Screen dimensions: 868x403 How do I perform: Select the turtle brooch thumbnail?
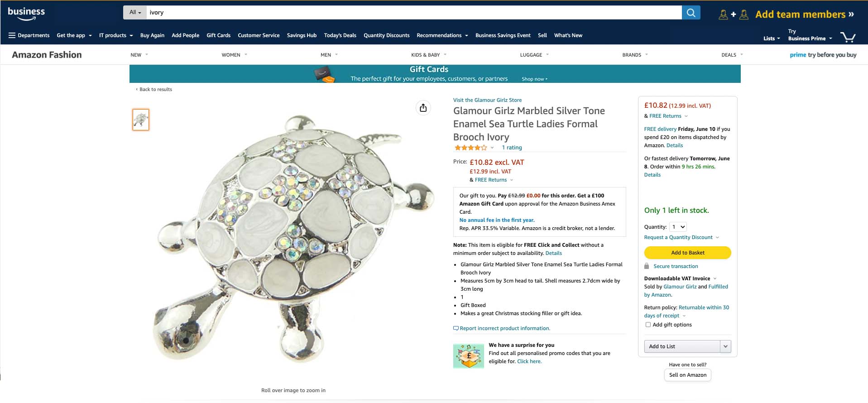pyautogui.click(x=141, y=120)
